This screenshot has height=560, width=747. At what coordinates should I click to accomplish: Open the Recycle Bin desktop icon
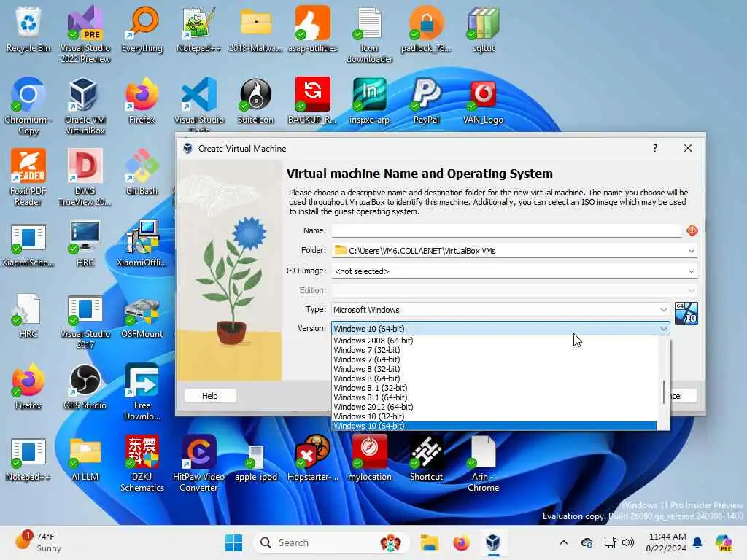pos(28,29)
